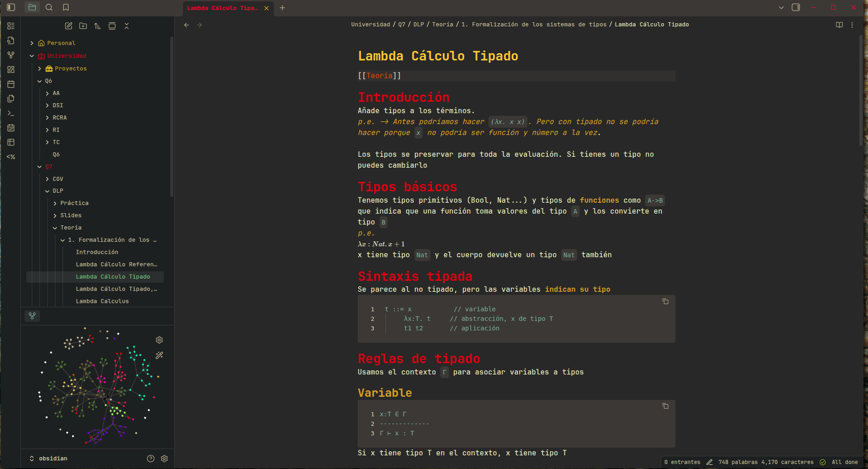Collapse all folders in file explorer
Screen dimensions: 868x469
point(127,26)
